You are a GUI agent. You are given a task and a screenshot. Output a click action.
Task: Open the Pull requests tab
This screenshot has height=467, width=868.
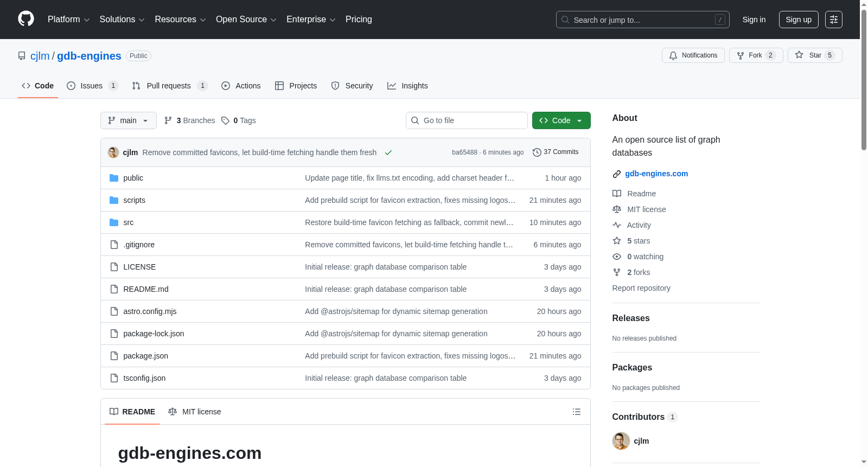tap(169, 86)
